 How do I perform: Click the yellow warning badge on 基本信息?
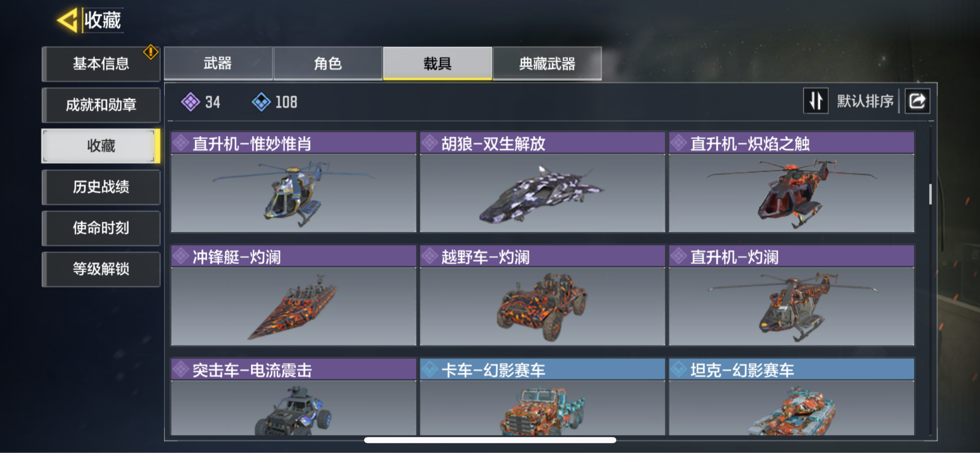point(151,52)
